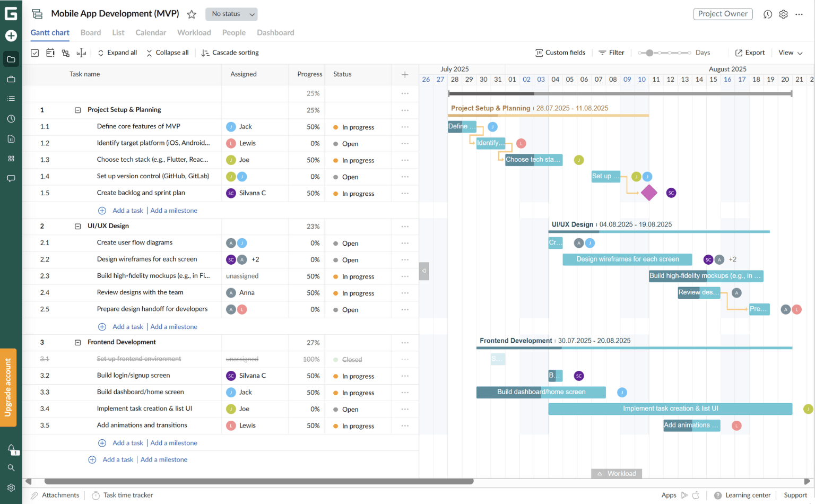Switch to the Board tab
Image resolution: width=815 pixels, height=504 pixels.
(90, 32)
